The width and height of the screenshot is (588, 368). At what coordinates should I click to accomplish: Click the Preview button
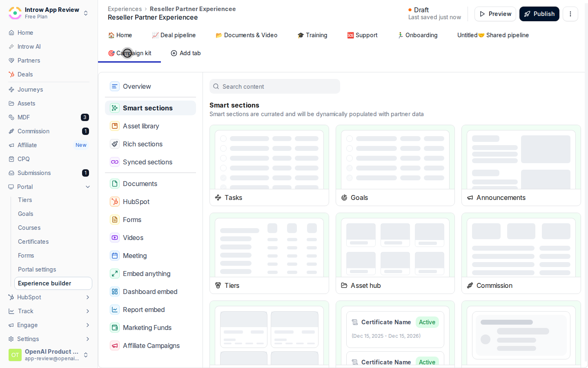495,14
